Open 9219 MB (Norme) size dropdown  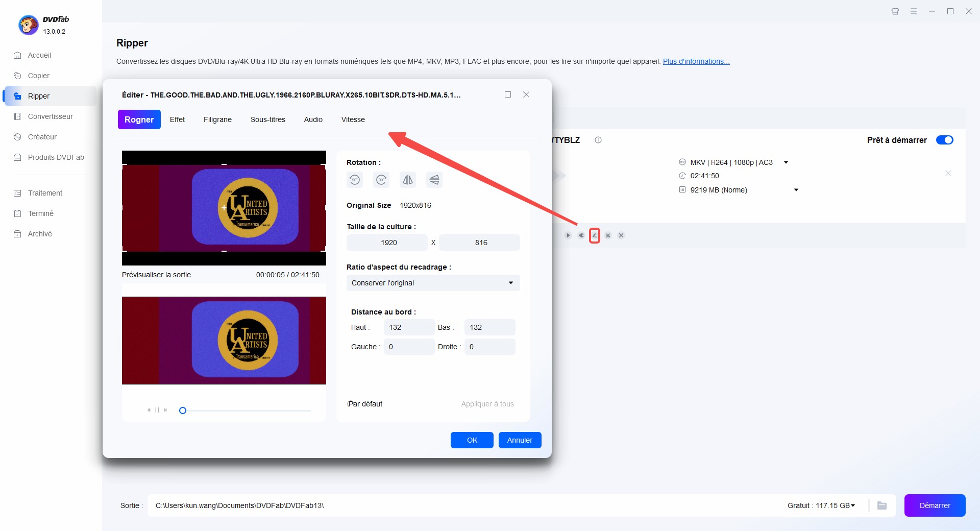(796, 190)
